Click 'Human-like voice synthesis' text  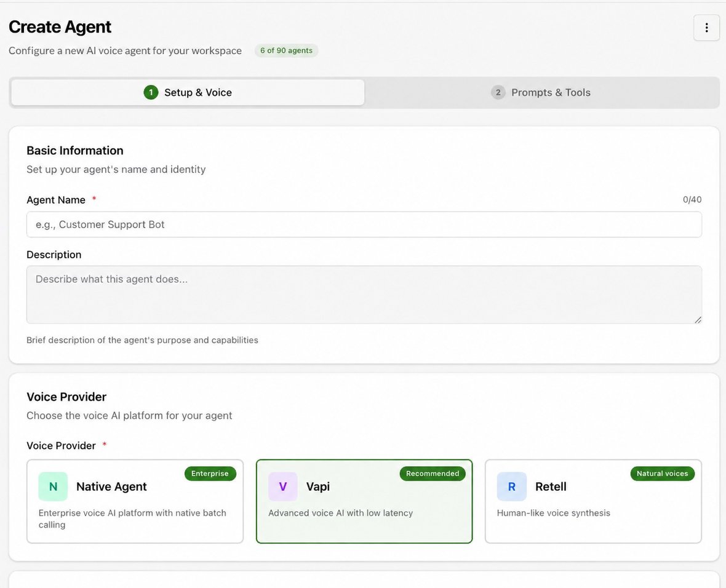click(x=553, y=513)
